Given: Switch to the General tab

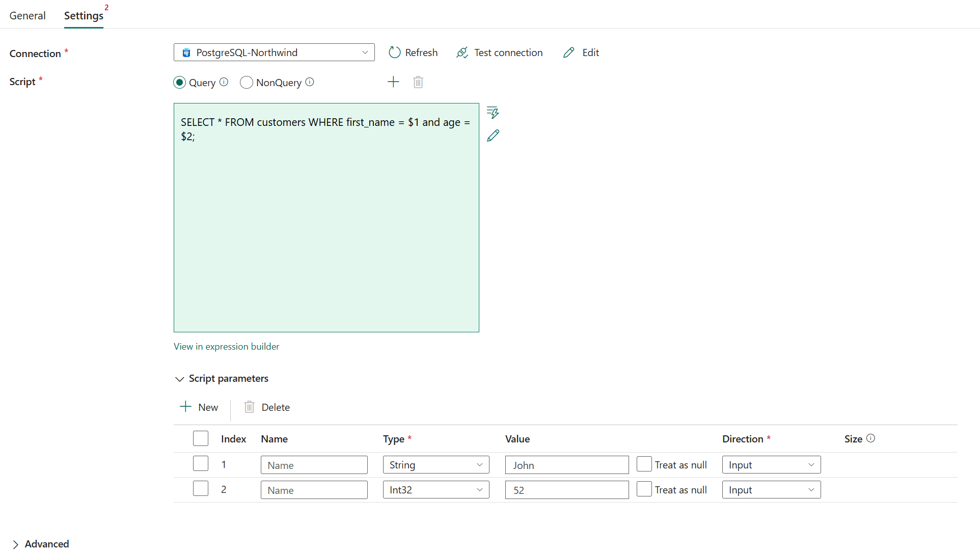Looking at the screenshot, I should pos(27,16).
